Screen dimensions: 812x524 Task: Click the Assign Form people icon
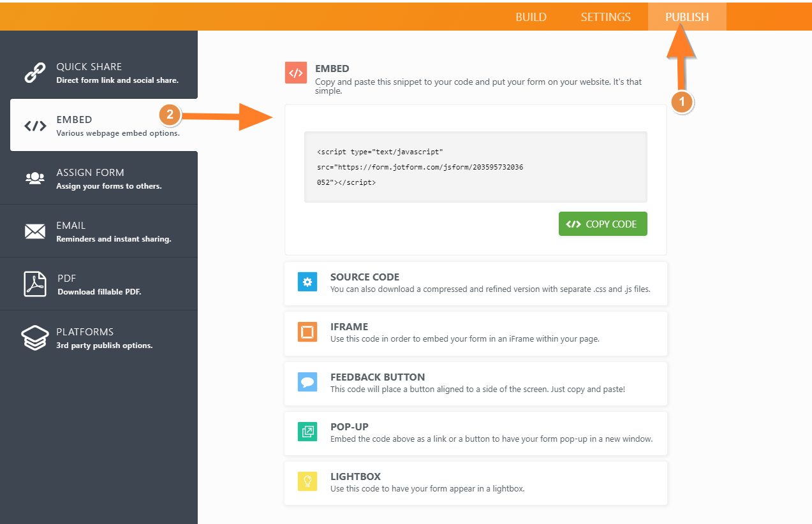[x=35, y=178]
